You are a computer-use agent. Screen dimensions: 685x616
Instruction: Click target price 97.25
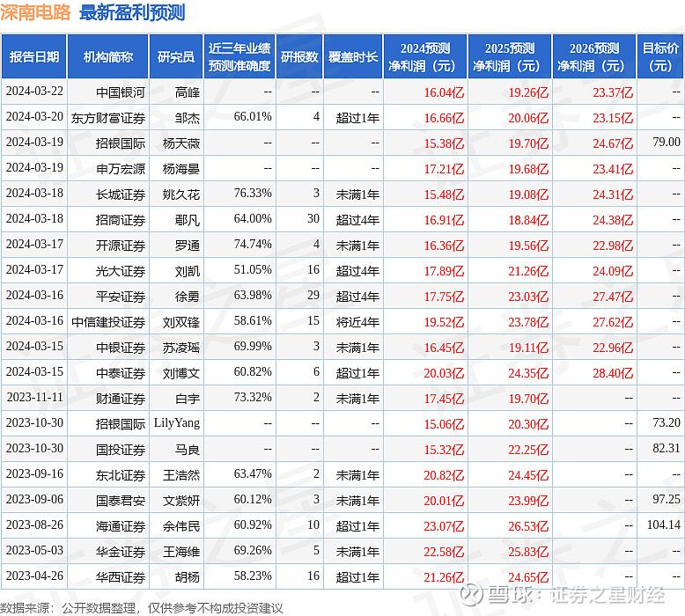(x=667, y=499)
